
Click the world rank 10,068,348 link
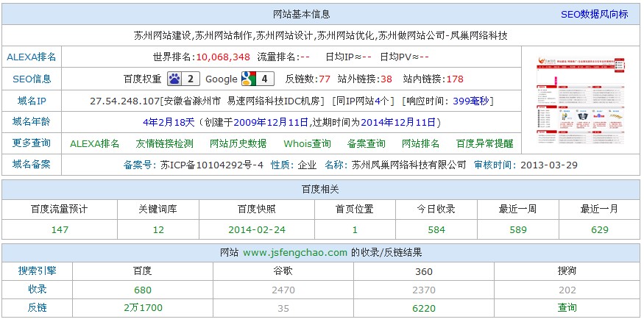click(x=223, y=57)
